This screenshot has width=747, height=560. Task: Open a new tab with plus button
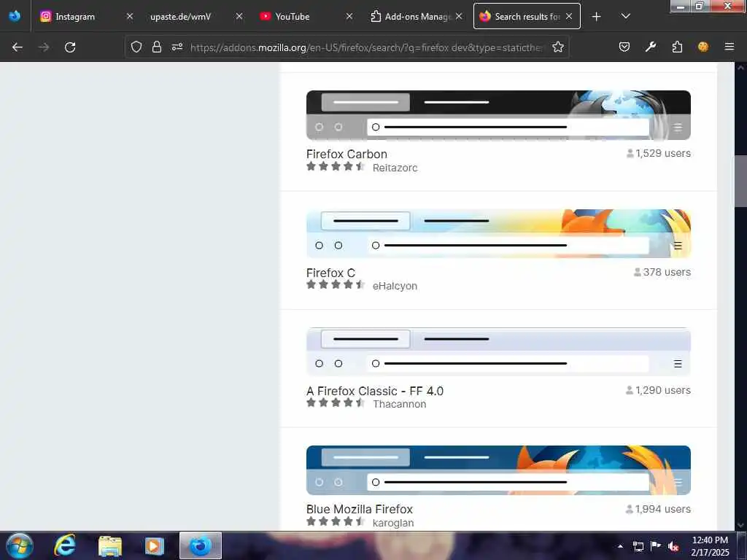(596, 17)
